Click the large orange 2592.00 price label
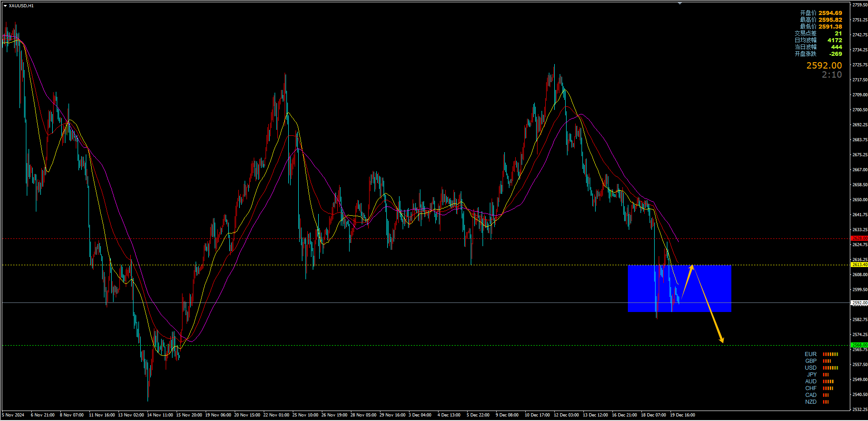868x421 pixels. tap(824, 66)
